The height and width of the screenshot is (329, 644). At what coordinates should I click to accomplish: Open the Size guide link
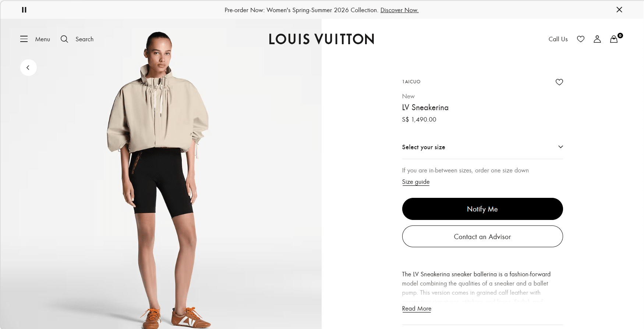pyautogui.click(x=416, y=182)
